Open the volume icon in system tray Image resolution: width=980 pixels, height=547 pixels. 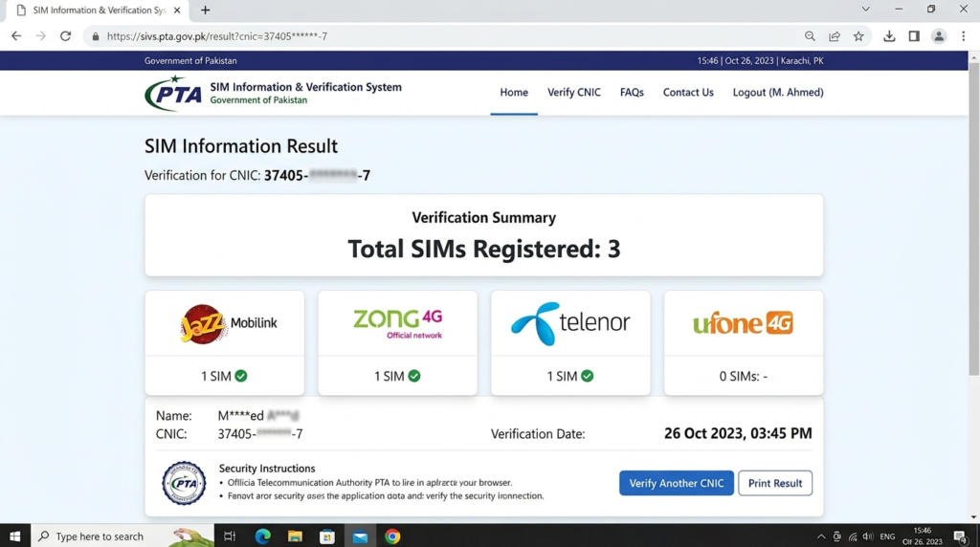[x=868, y=536]
